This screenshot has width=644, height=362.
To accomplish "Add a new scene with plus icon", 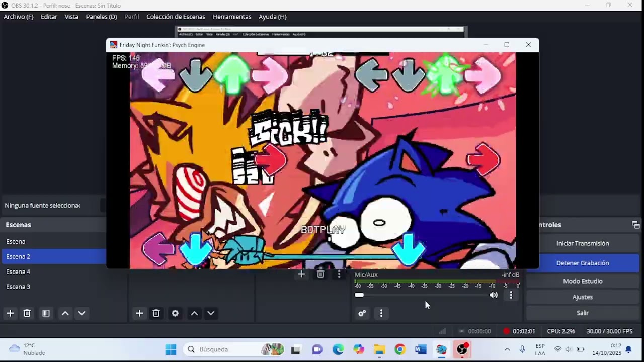I will pos(10,313).
